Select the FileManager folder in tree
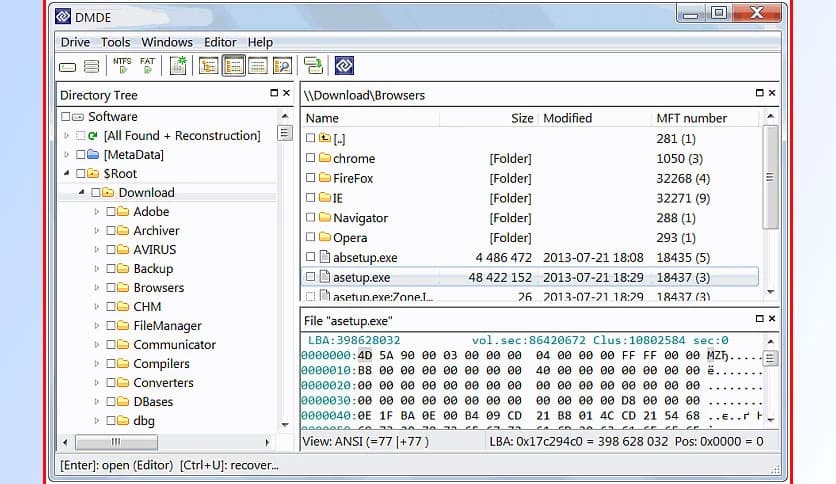This screenshot has height=484, width=836. coord(167,326)
